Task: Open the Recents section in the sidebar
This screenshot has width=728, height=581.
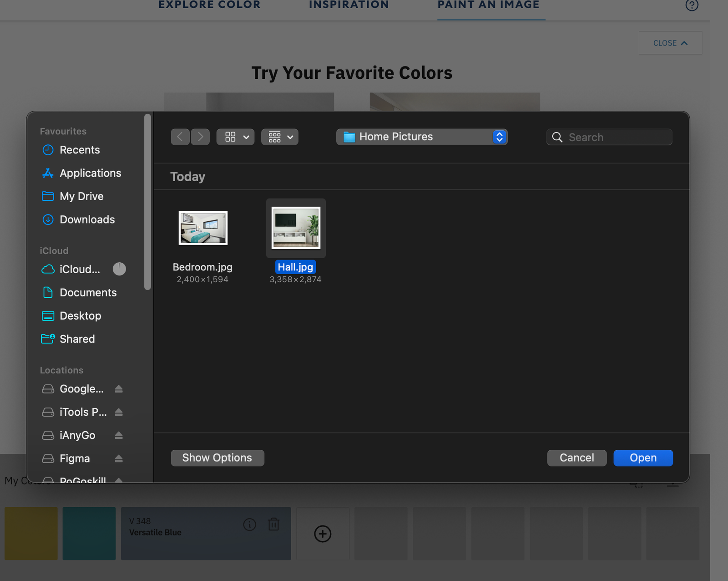Action: point(80,150)
